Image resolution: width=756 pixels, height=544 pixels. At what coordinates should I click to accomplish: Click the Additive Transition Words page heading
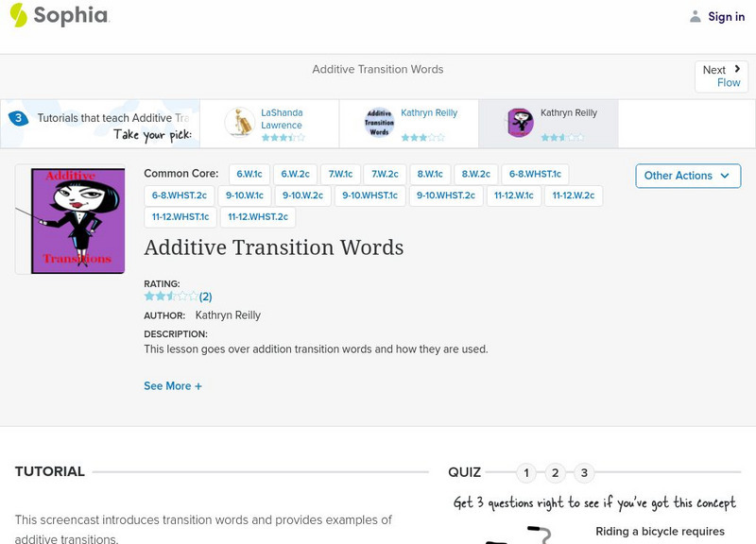click(x=274, y=247)
